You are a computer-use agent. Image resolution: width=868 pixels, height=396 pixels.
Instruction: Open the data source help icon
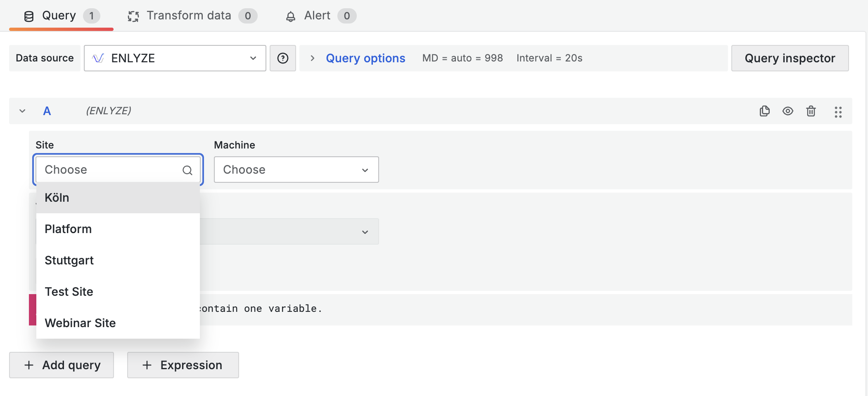tap(283, 58)
